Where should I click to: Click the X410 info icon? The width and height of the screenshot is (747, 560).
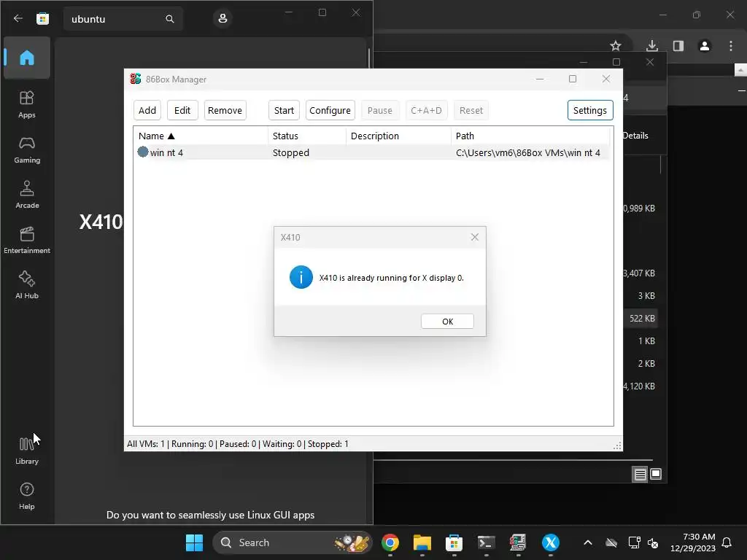tap(301, 277)
